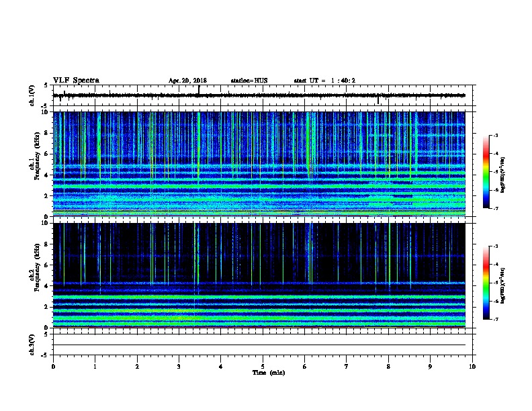532x411 pixels.
Task: Click inside the ch.2 spectrogram panel
Action: tap(259, 275)
